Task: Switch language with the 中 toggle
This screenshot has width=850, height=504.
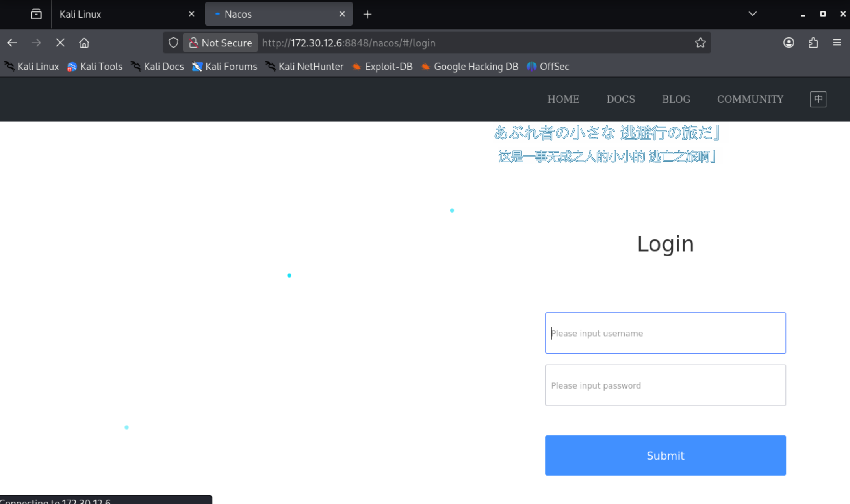Action: [x=818, y=99]
